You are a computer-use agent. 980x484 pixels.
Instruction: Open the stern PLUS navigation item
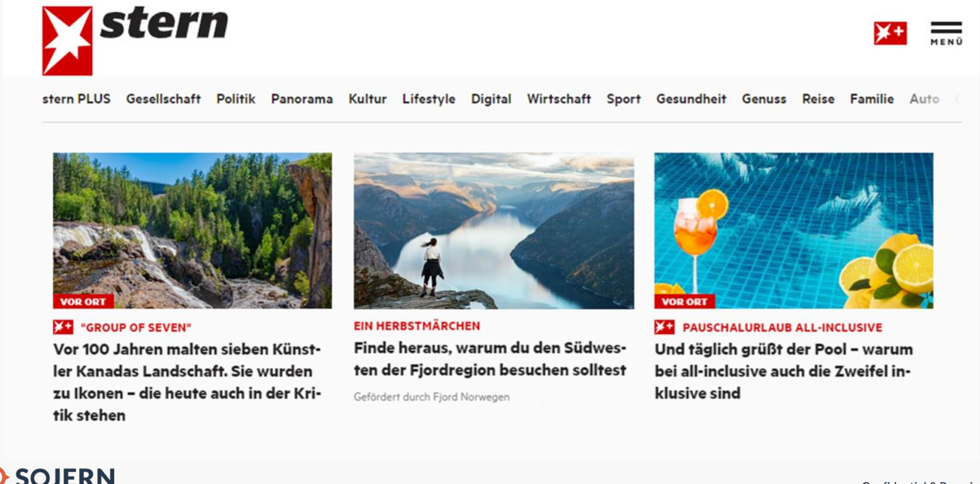coord(76,99)
